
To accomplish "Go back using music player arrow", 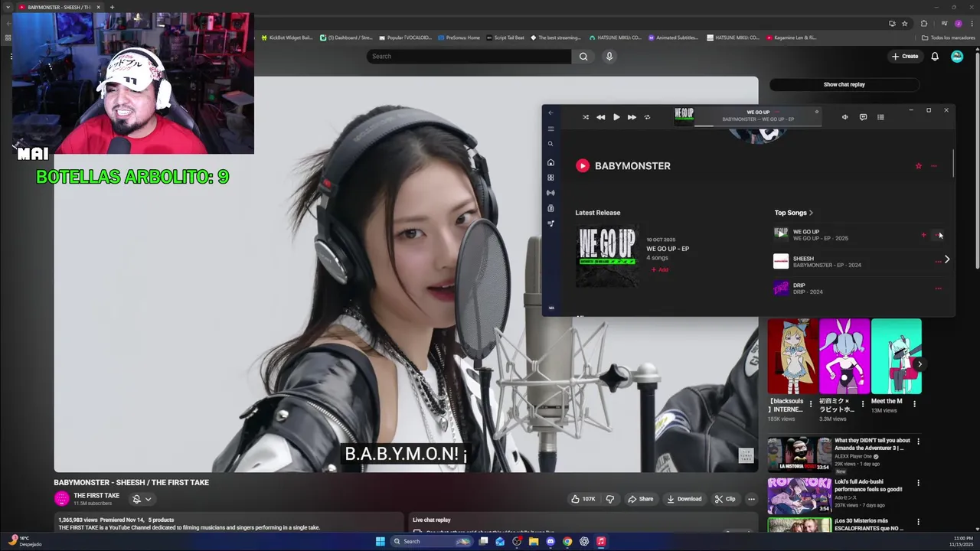I will (550, 112).
